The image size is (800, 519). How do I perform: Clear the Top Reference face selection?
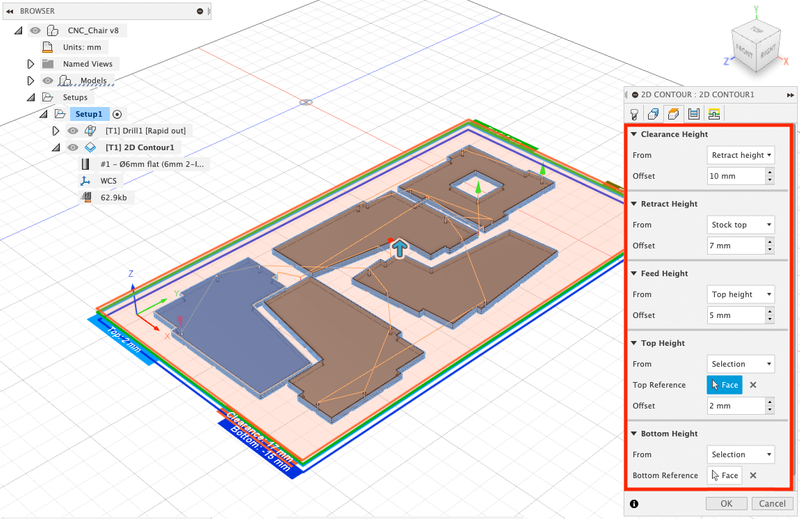point(753,385)
